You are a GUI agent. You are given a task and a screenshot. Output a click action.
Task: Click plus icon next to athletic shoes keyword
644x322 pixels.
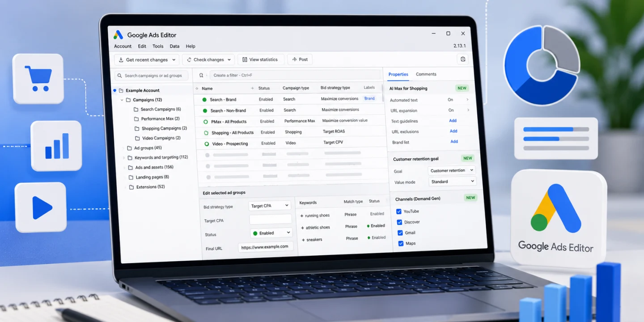pyautogui.click(x=303, y=228)
